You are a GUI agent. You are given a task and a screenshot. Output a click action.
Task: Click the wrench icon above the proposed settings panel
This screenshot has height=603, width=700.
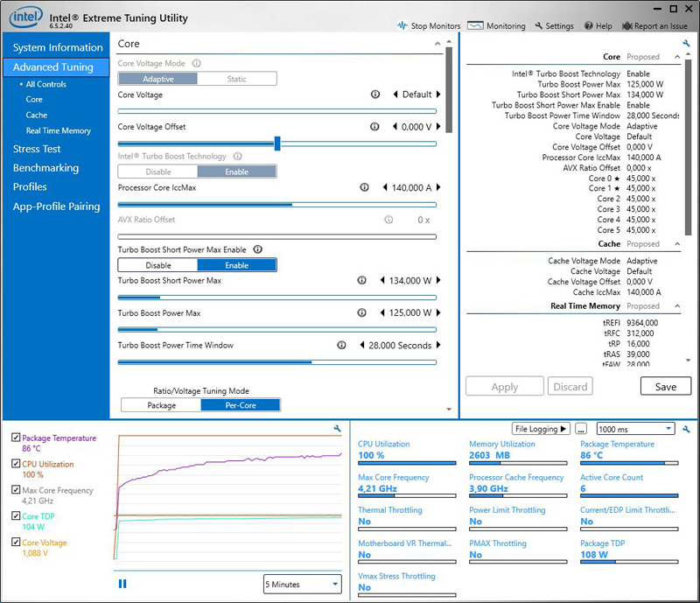tap(686, 44)
